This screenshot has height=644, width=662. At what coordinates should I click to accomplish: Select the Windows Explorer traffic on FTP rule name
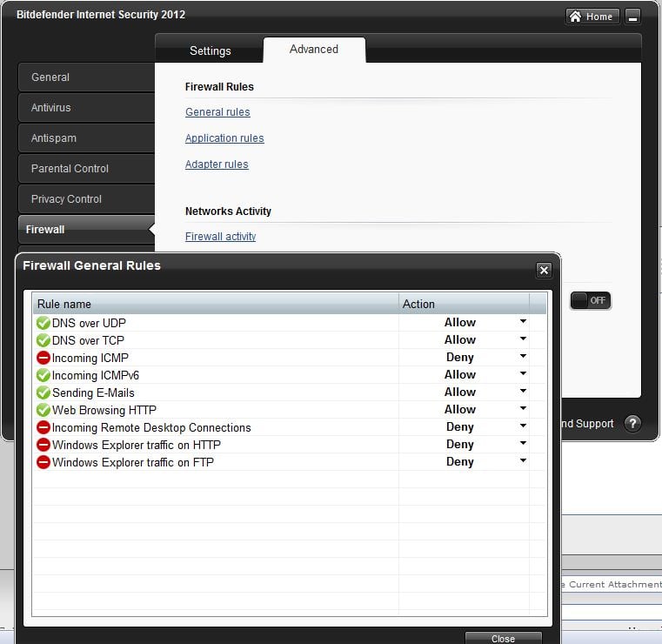[x=132, y=462]
